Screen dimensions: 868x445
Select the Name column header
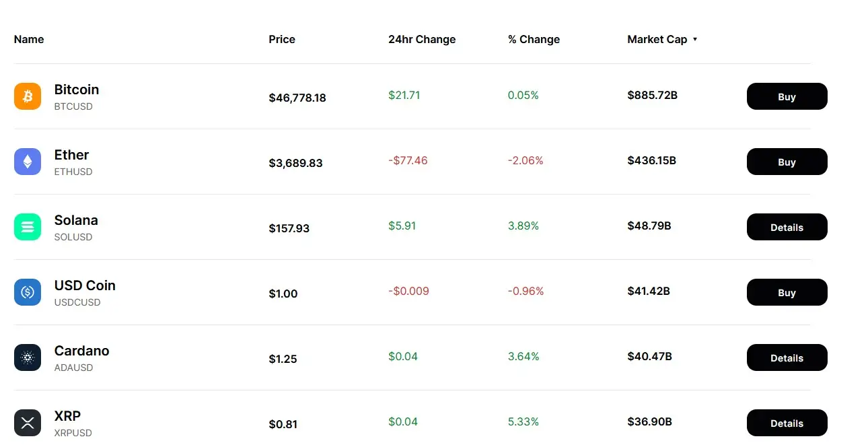(29, 40)
